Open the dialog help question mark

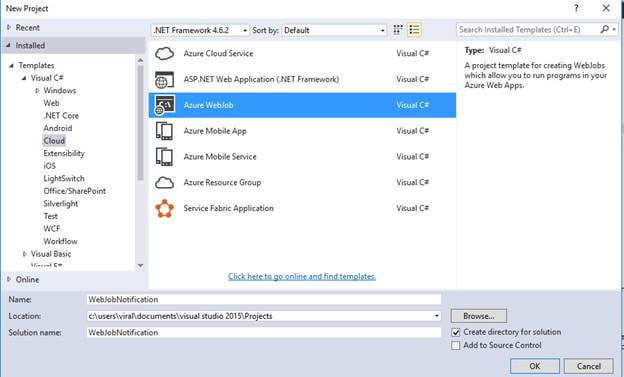(576, 8)
